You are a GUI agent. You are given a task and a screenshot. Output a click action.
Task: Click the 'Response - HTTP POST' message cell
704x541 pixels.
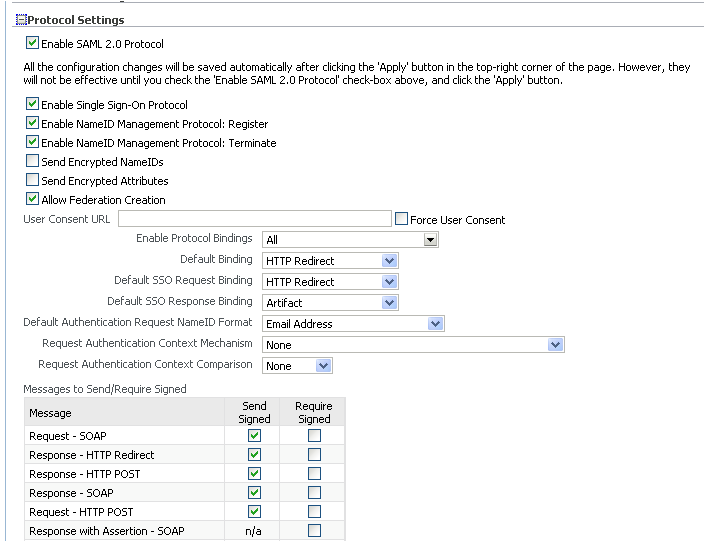pyautogui.click(x=124, y=474)
